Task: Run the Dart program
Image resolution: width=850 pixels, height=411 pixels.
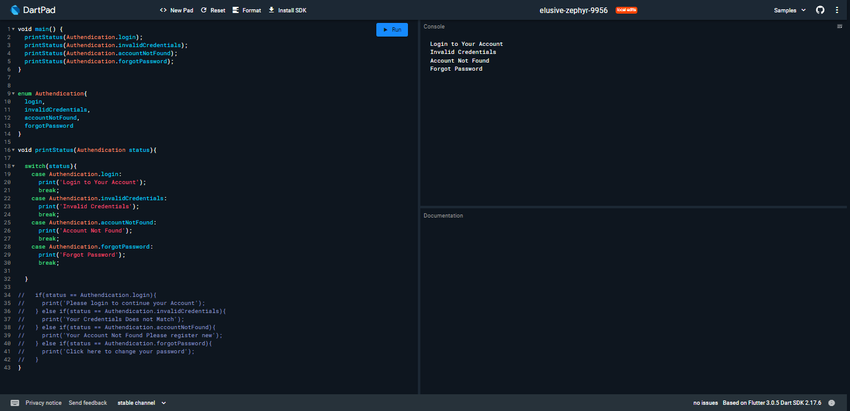Action: pyautogui.click(x=392, y=30)
